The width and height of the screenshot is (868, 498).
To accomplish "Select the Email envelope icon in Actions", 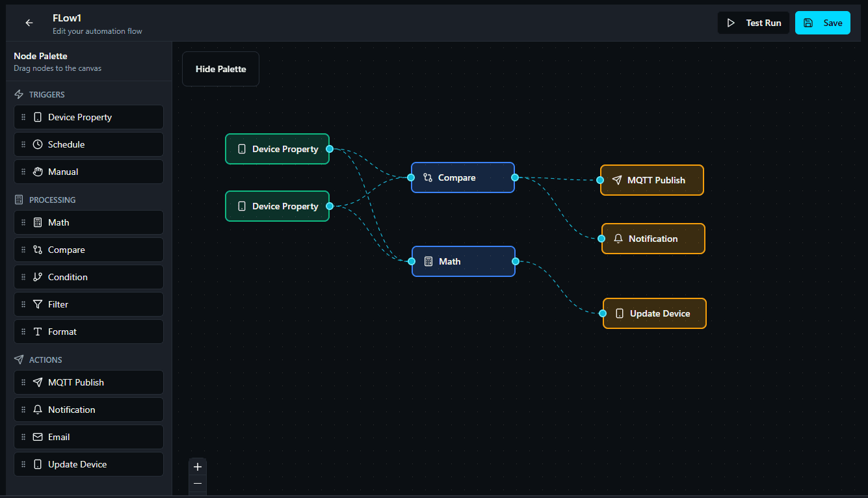I will 37,436.
